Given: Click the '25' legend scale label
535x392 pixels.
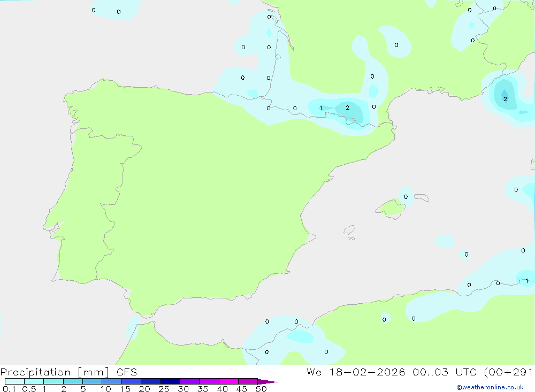Looking at the screenshot, I should point(164,389).
